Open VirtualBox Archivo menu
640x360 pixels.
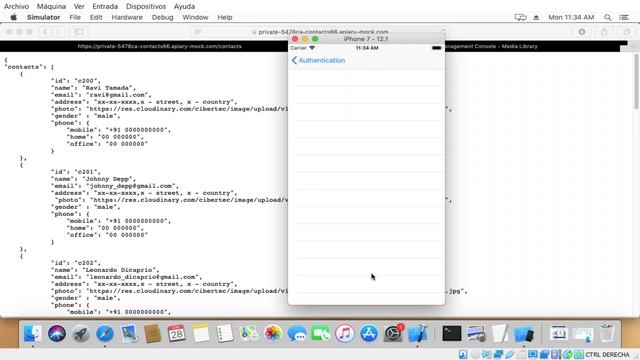coord(16,7)
